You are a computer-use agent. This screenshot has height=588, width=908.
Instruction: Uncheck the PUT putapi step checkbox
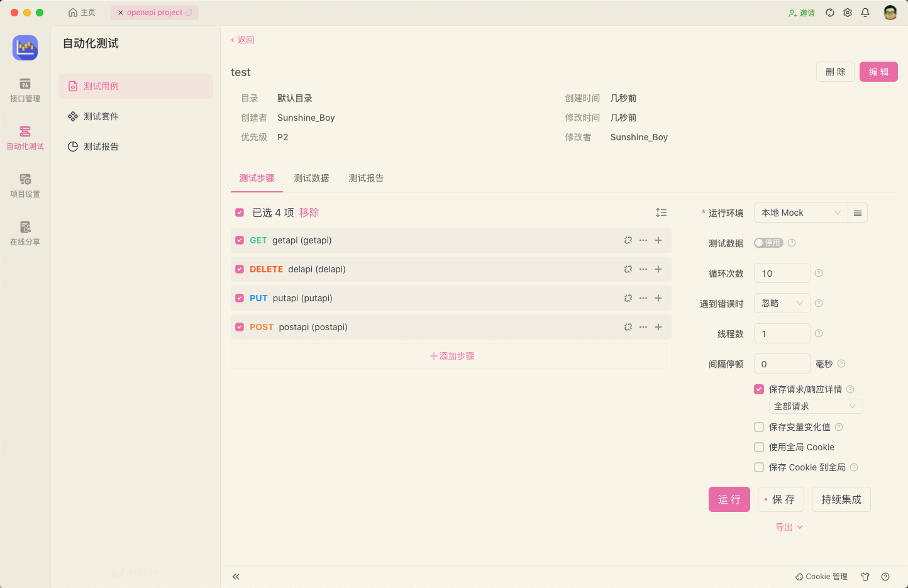click(x=239, y=297)
